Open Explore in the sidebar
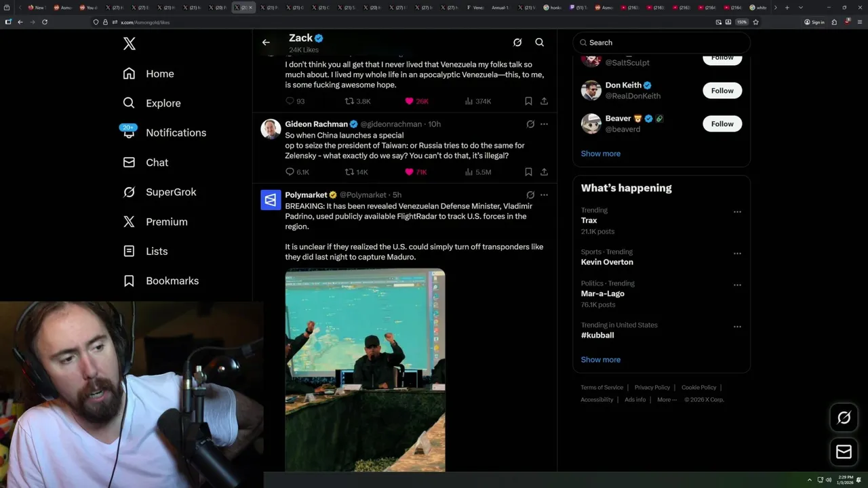868x488 pixels. click(x=152, y=103)
